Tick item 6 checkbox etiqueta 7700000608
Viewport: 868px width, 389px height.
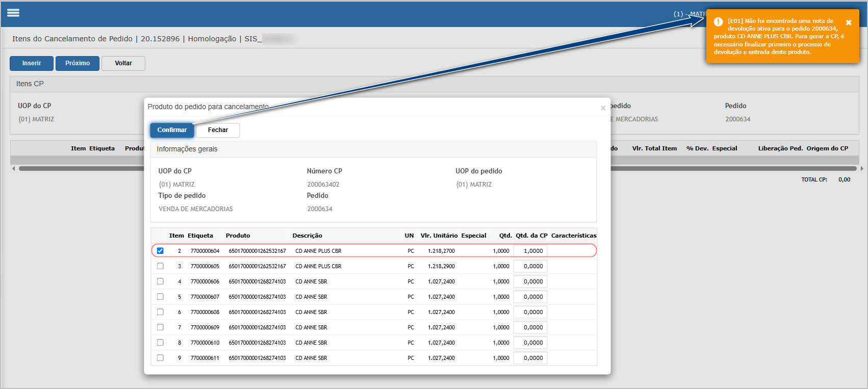(160, 312)
